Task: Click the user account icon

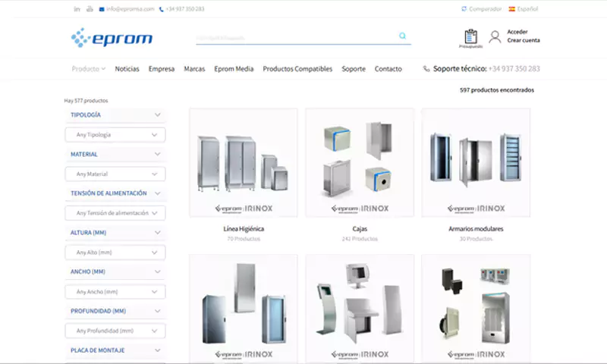Action: coord(495,36)
